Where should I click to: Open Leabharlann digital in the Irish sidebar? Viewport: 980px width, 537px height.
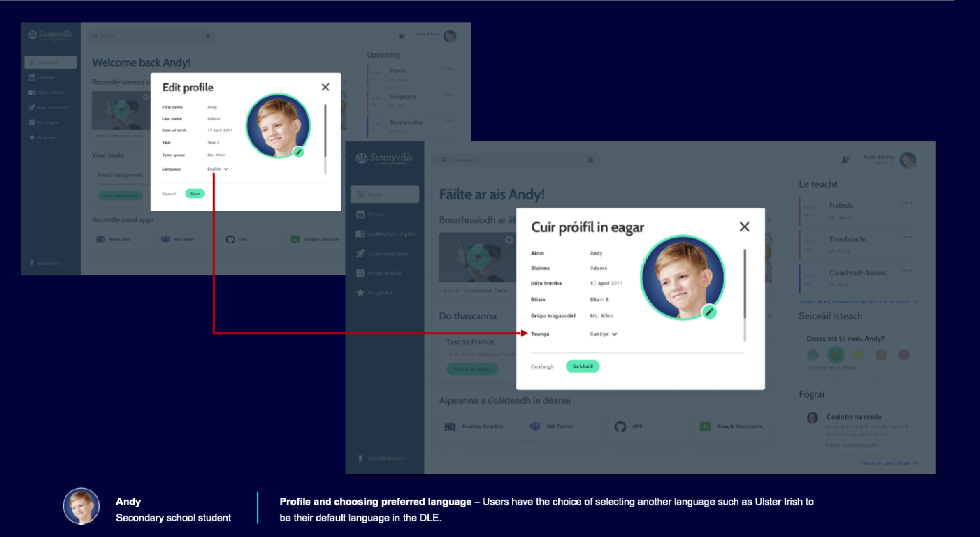(385, 234)
